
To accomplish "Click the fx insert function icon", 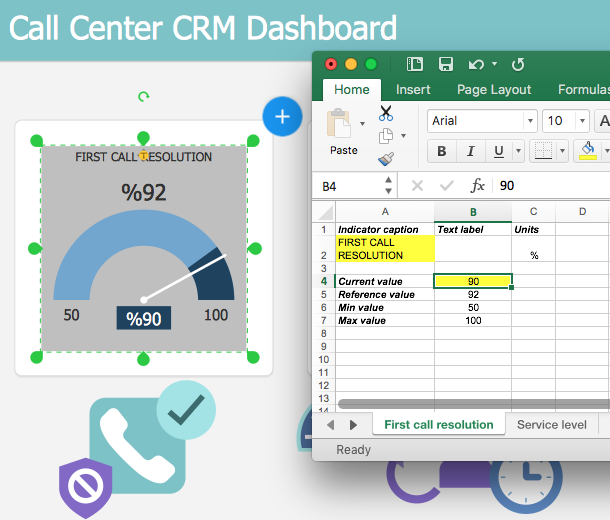I will [x=477, y=186].
